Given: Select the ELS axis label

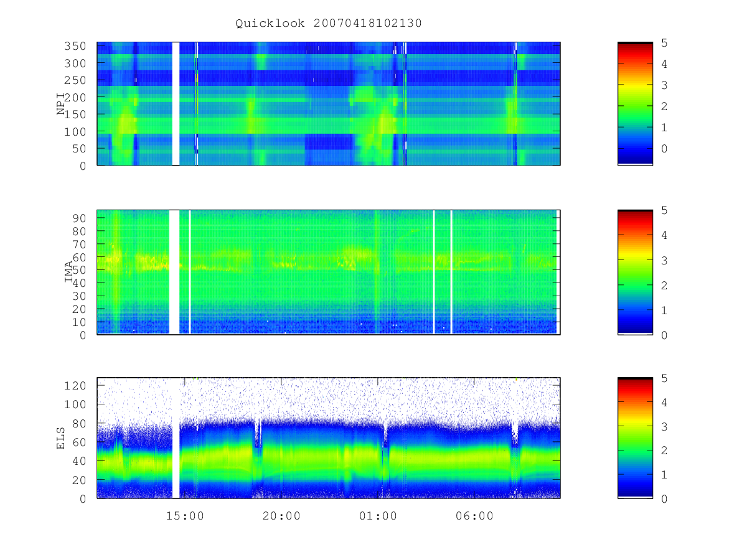Looking at the screenshot, I should 62,437.
